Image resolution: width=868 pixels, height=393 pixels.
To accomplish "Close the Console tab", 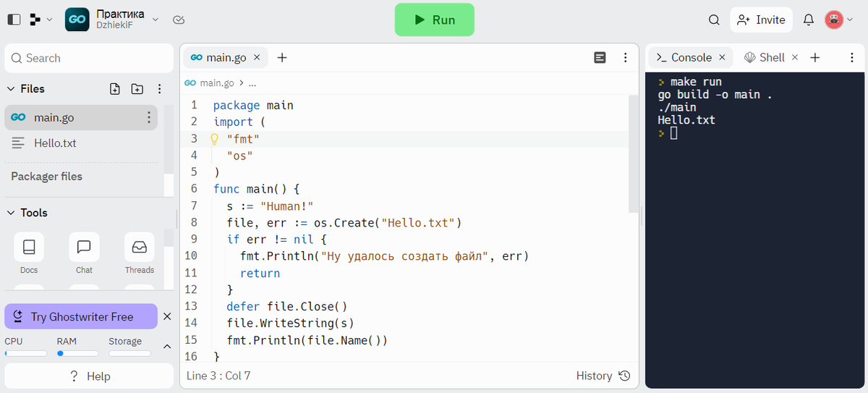I will [722, 58].
